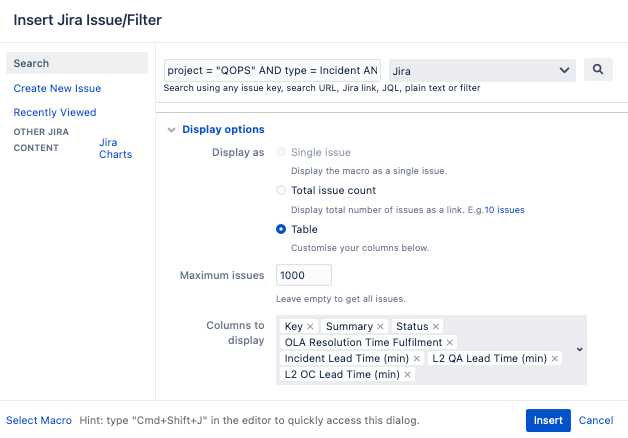The width and height of the screenshot is (628, 438).
Task: Select the Table display radio button
Action: 281,229
